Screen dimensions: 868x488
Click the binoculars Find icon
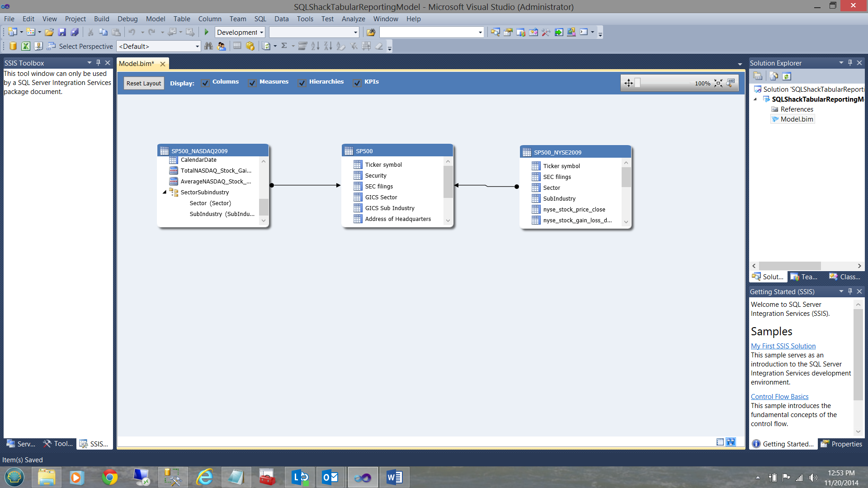(x=208, y=46)
